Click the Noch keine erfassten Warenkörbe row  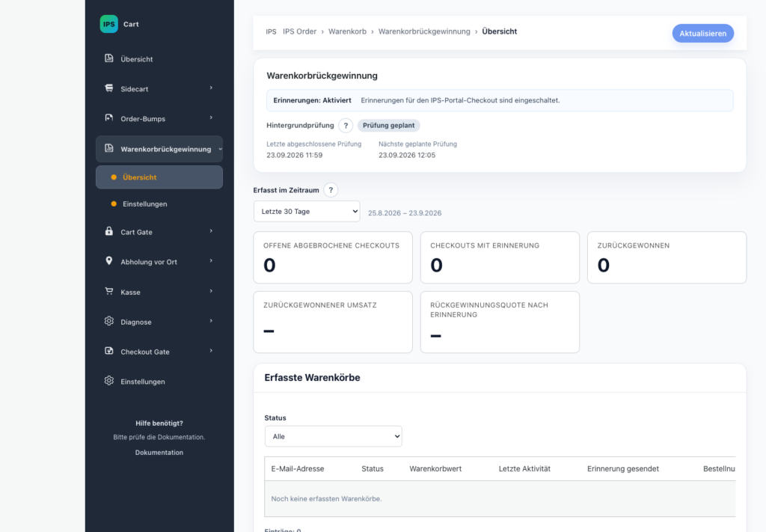[x=500, y=499]
